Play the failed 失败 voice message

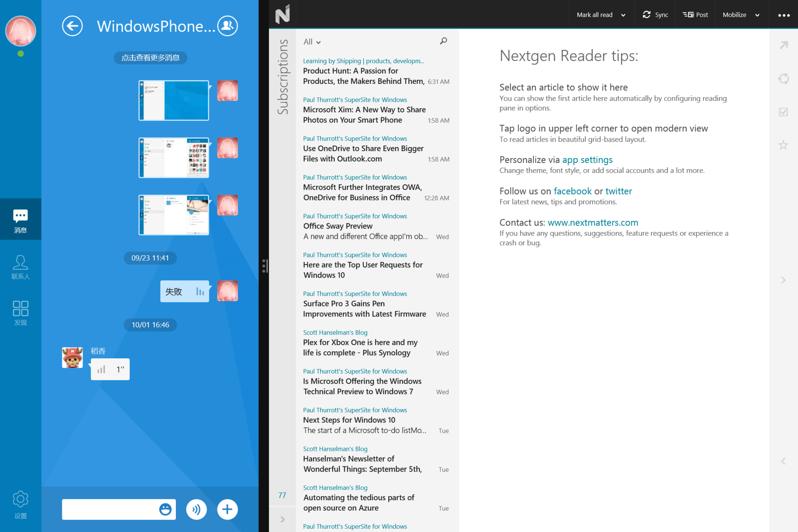click(x=185, y=291)
